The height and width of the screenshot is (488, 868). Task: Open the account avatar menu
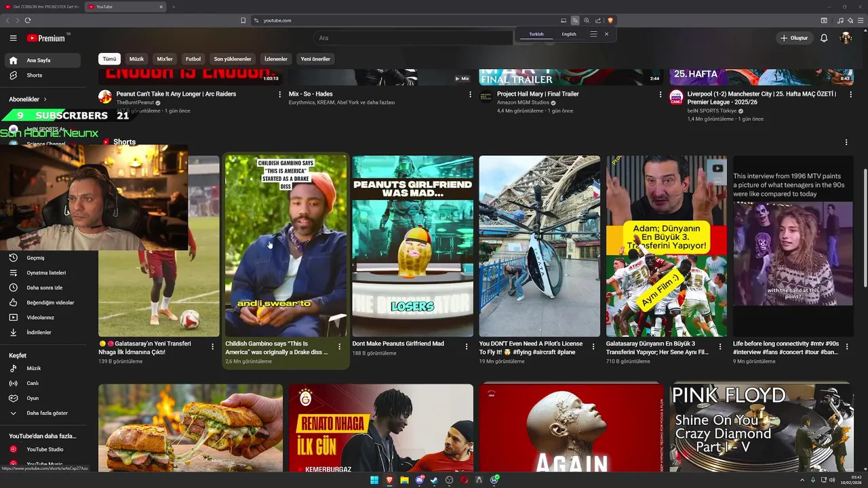pos(846,38)
